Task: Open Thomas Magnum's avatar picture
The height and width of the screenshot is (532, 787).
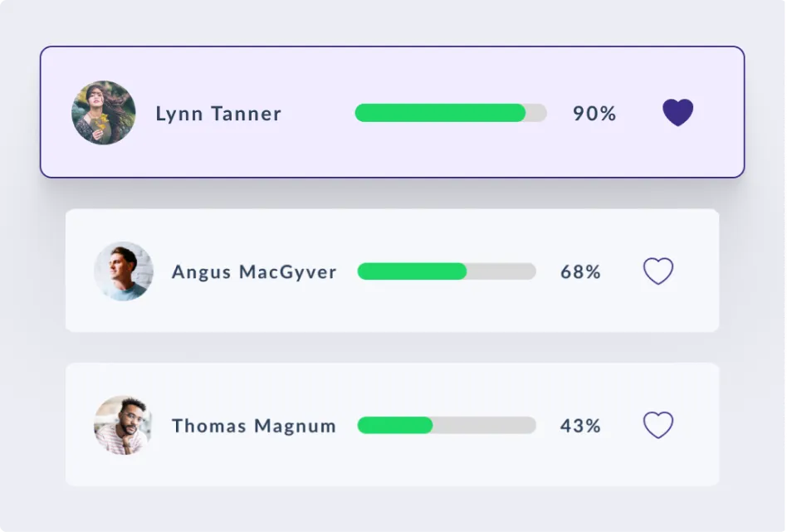Action: click(x=124, y=425)
